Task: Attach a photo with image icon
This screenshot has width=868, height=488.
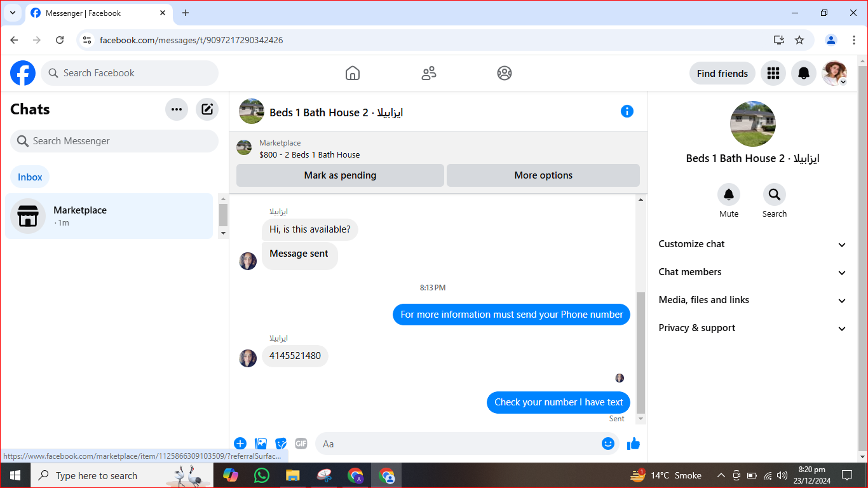Action: click(261, 444)
